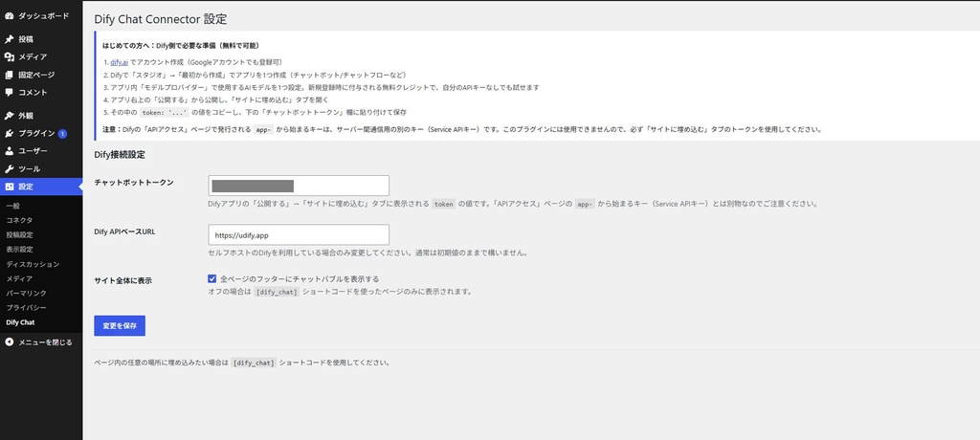Click the media icon beside メディア
Image resolution: width=980 pixels, height=440 pixels.
[9, 56]
